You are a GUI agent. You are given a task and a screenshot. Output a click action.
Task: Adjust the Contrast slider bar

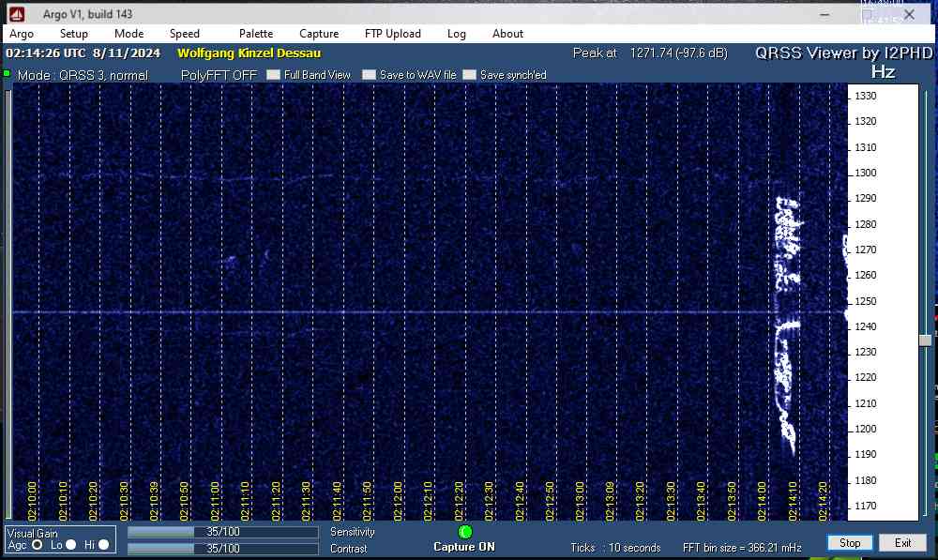tap(222, 549)
